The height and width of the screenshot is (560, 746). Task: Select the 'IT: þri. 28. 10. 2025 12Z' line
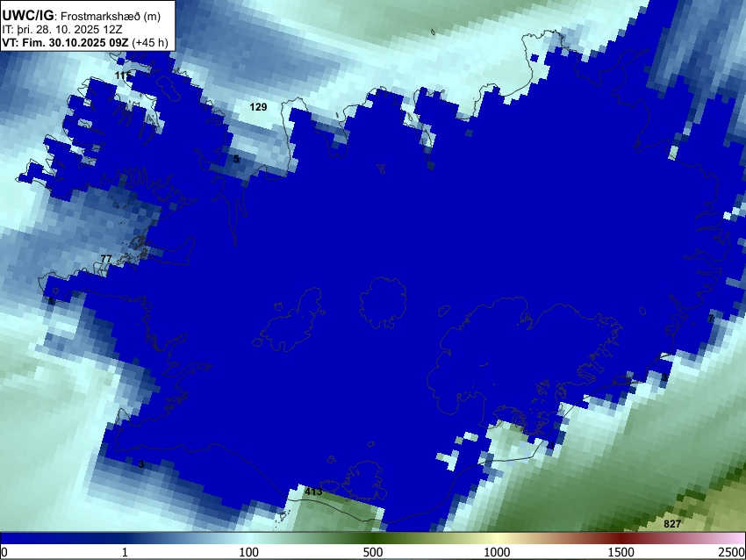click(62, 30)
